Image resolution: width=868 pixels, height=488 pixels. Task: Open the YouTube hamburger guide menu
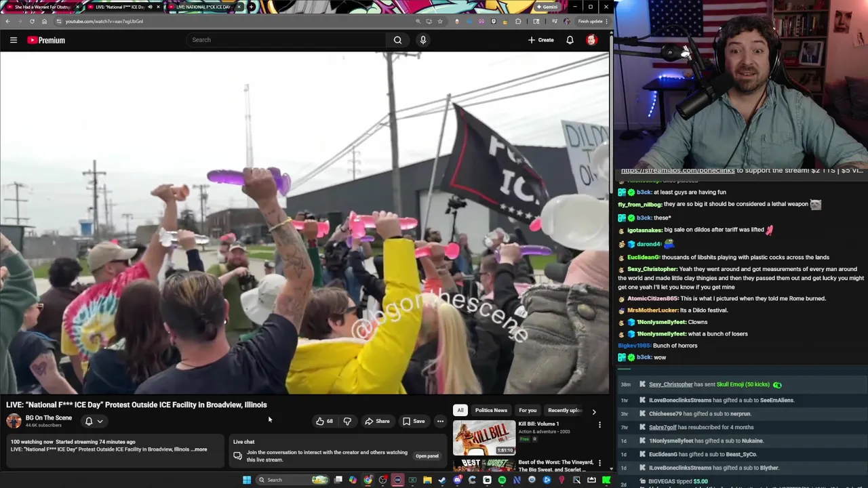pos(13,40)
